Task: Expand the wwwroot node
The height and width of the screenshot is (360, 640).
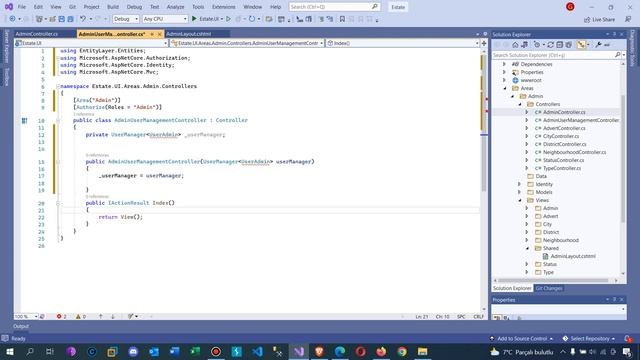Action: click(504, 80)
